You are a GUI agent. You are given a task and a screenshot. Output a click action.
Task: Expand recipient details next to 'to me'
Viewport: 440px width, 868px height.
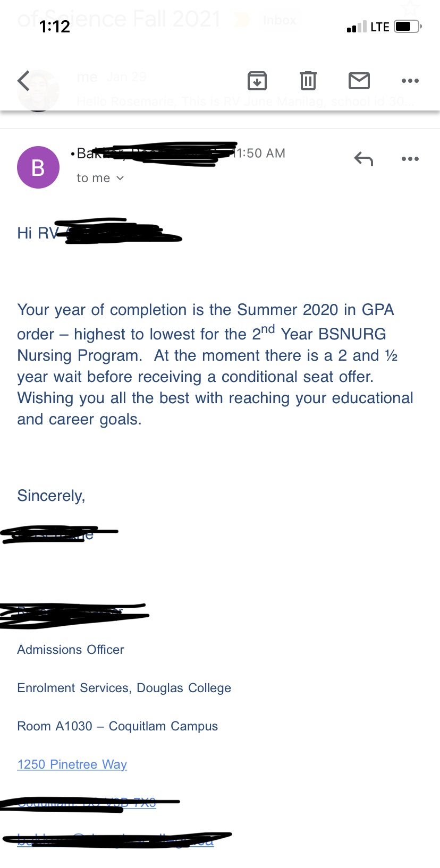point(120,178)
